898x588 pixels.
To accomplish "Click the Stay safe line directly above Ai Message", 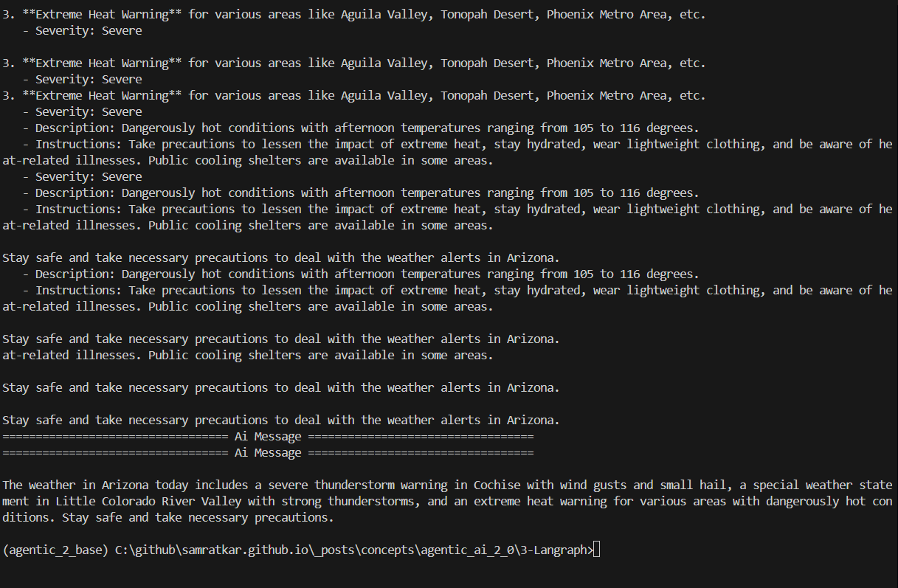I will coord(280,421).
